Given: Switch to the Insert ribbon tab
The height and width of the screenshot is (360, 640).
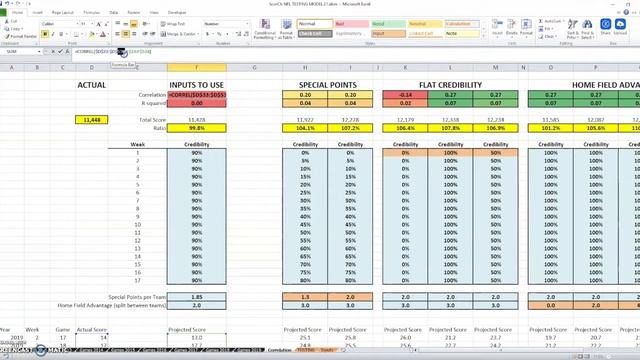Looking at the screenshot, I should tap(37, 13).
